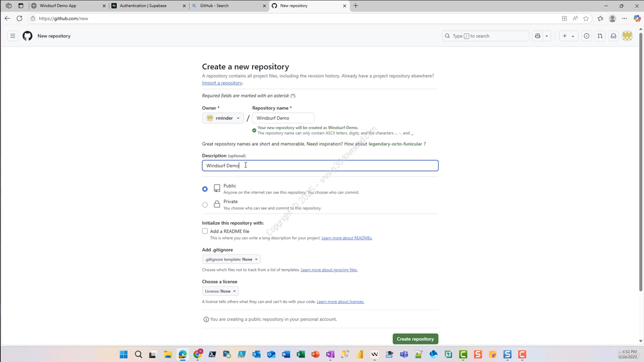Refresh the page with reload icon

click(19, 18)
